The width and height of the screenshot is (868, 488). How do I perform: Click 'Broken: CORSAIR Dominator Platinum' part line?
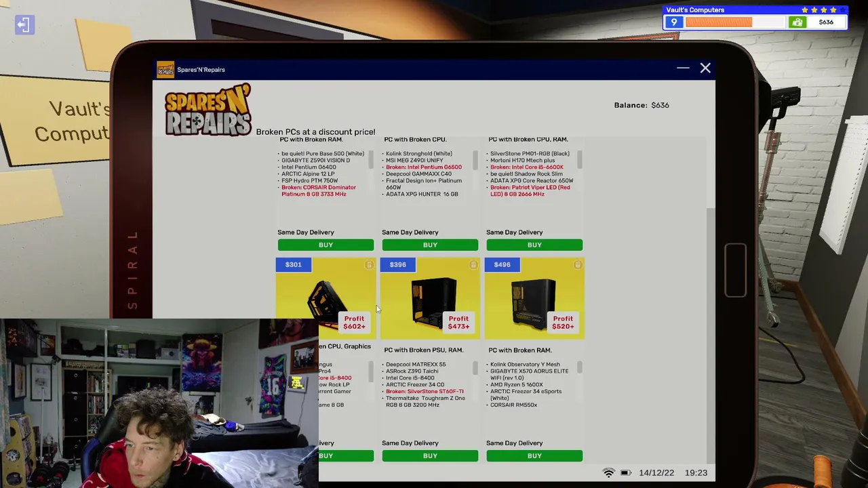[x=319, y=190]
